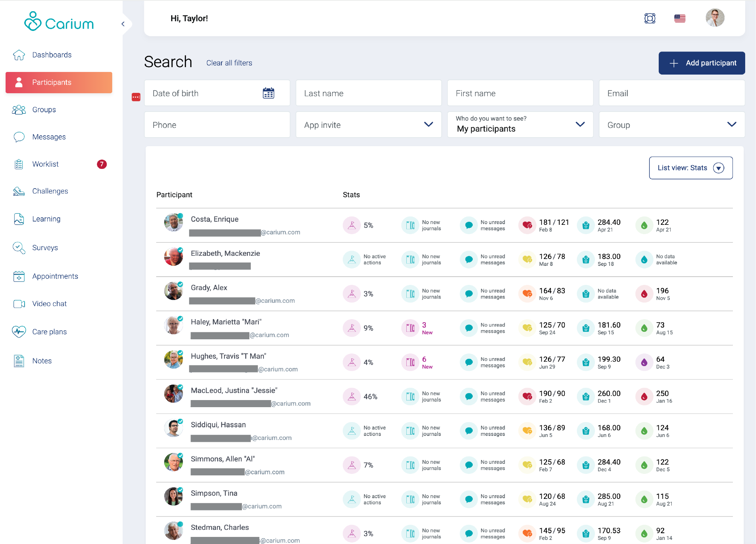The width and height of the screenshot is (756, 544).
Task: Click the Haley, Marietta journals icon
Action: [x=410, y=328]
